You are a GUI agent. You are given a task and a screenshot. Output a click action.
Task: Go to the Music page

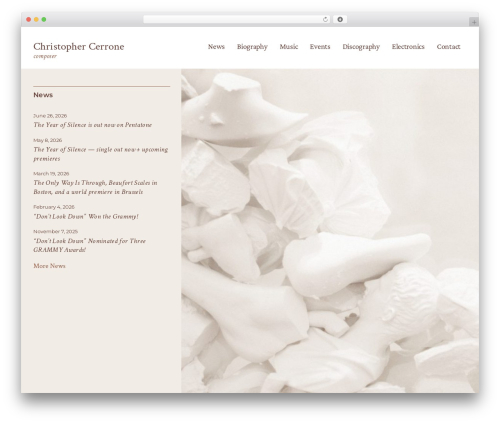pyautogui.click(x=289, y=47)
